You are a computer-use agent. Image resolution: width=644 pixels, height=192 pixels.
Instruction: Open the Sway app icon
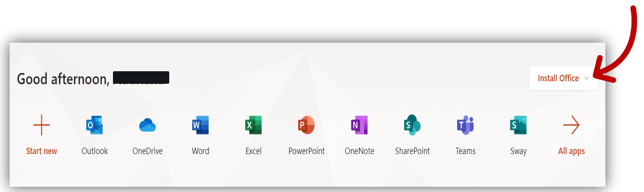[519, 125]
